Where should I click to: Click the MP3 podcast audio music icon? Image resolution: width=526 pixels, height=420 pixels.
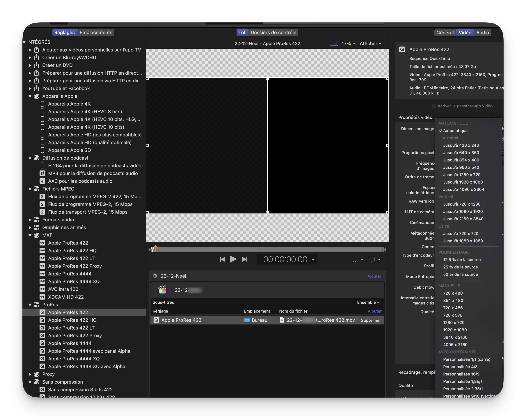[x=42, y=173]
